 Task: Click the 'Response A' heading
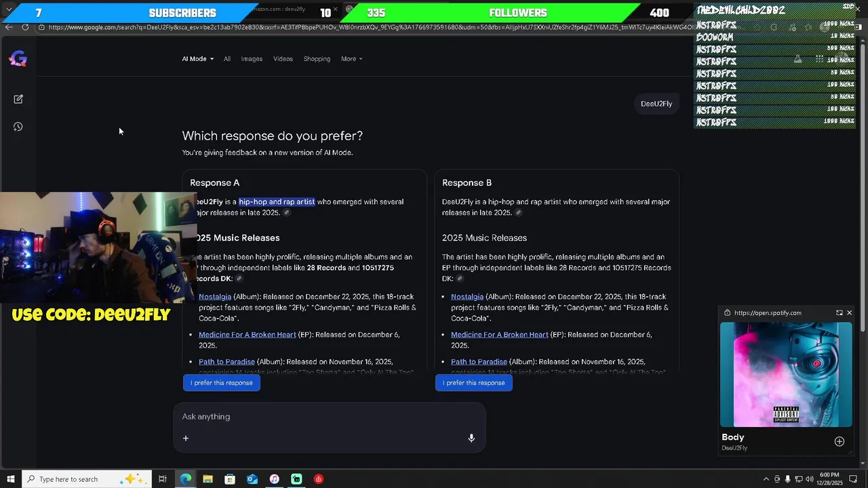click(x=214, y=183)
